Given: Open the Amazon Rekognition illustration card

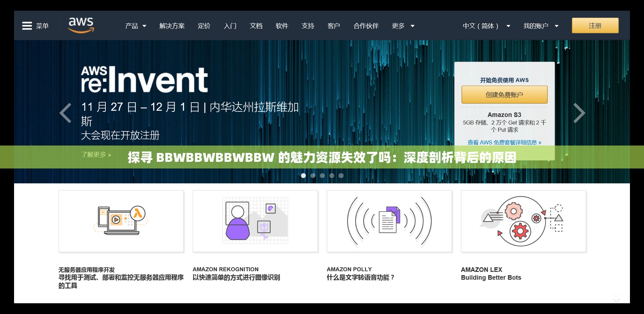Looking at the screenshot, I should click(255, 221).
